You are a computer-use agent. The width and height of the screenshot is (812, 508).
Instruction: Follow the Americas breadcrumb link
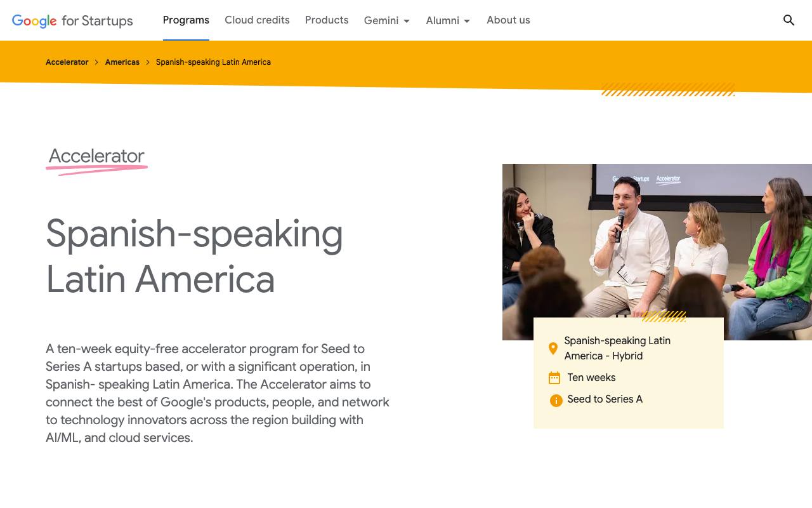coord(122,62)
